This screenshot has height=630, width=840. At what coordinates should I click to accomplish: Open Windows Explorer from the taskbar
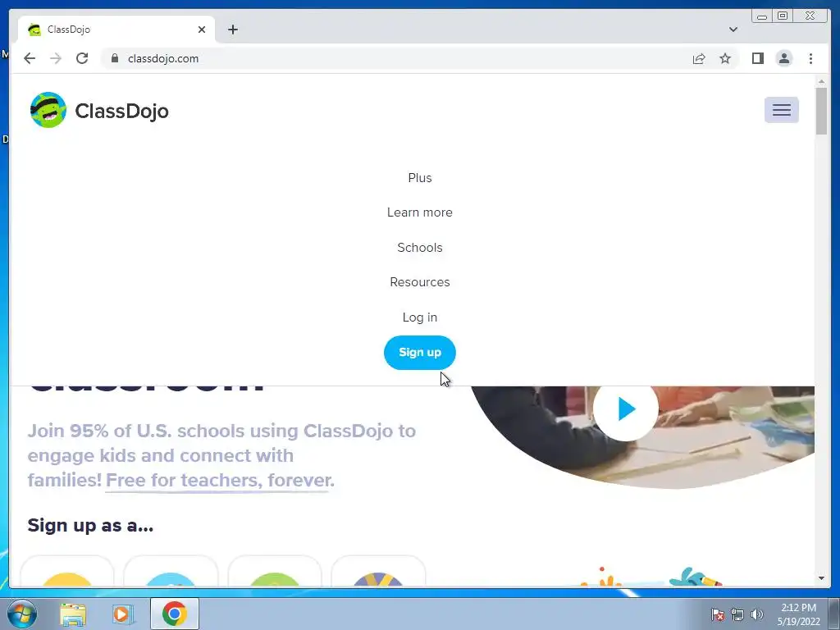(73, 614)
